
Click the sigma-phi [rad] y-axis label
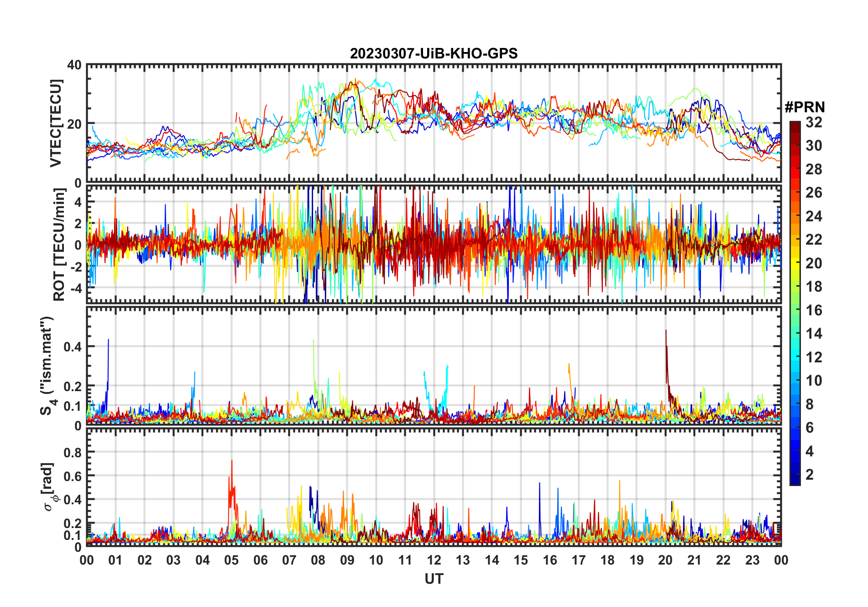click(x=49, y=487)
